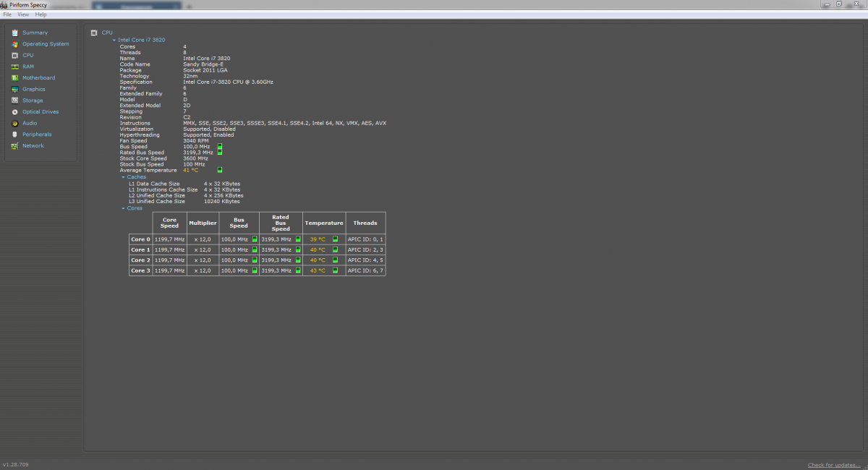This screenshot has width=868, height=470.
Task: Click the Motherboard icon in sidebar
Action: click(15, 78)
